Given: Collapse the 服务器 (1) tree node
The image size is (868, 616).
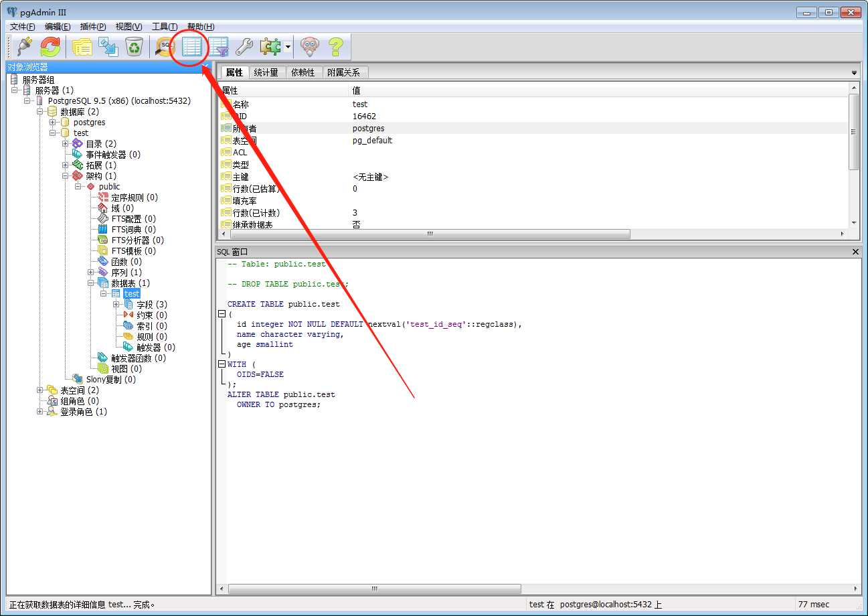Looking at the screenshot, I should click(x=15, y=90).
